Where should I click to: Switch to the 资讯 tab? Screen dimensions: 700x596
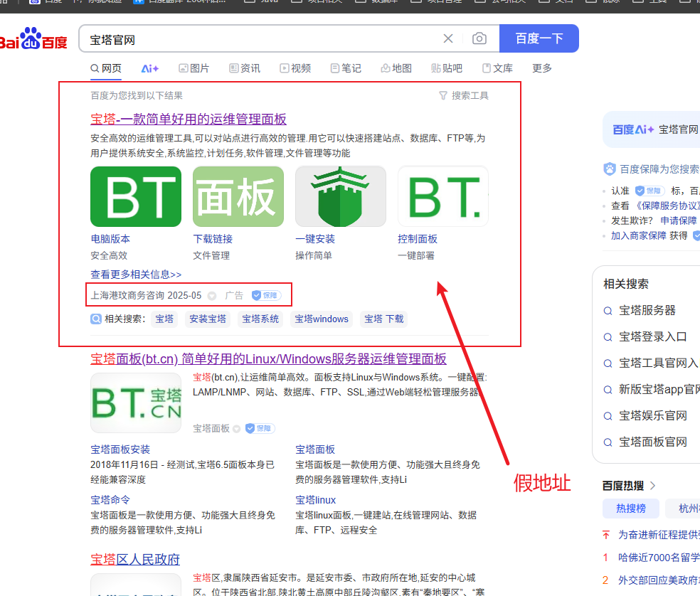pos(245,68)
